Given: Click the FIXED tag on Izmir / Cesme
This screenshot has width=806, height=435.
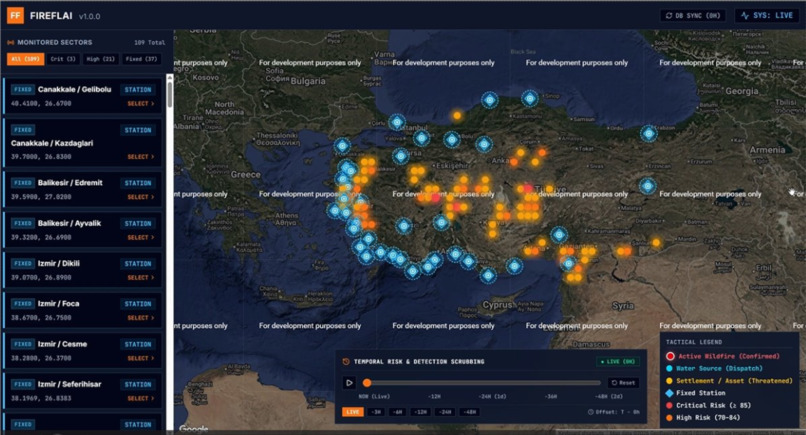Looking at the screenshot, I should (23, 344).
